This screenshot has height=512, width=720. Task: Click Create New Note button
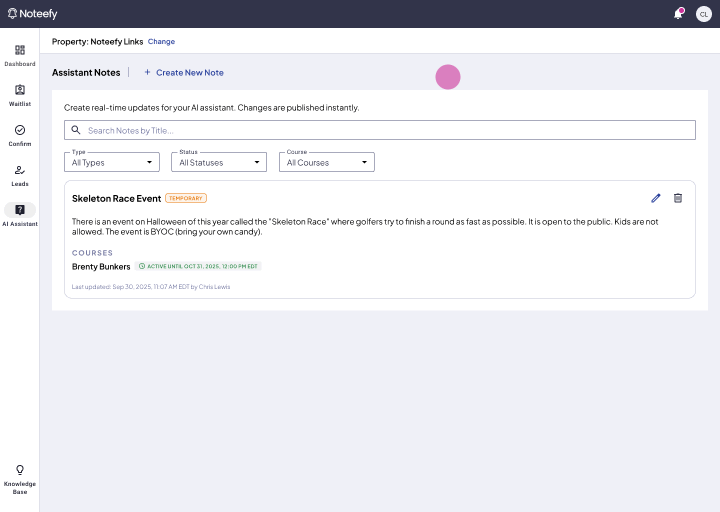coord(184,73)
